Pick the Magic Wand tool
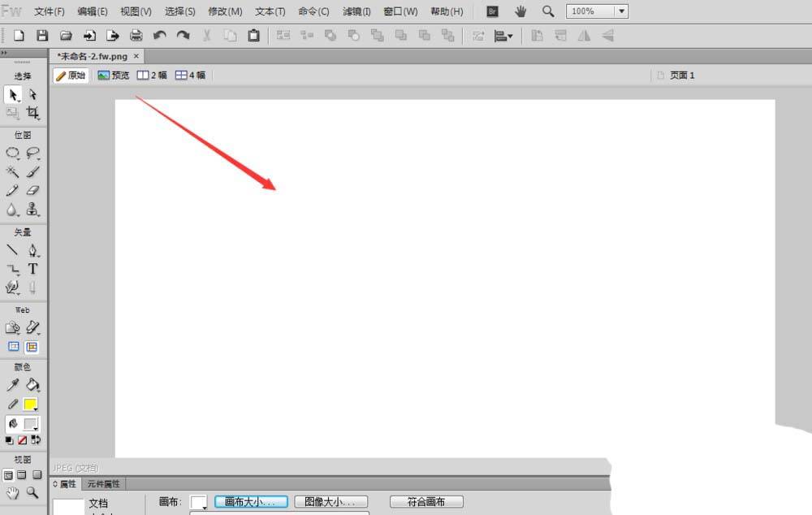 click(x=13, y=171)
